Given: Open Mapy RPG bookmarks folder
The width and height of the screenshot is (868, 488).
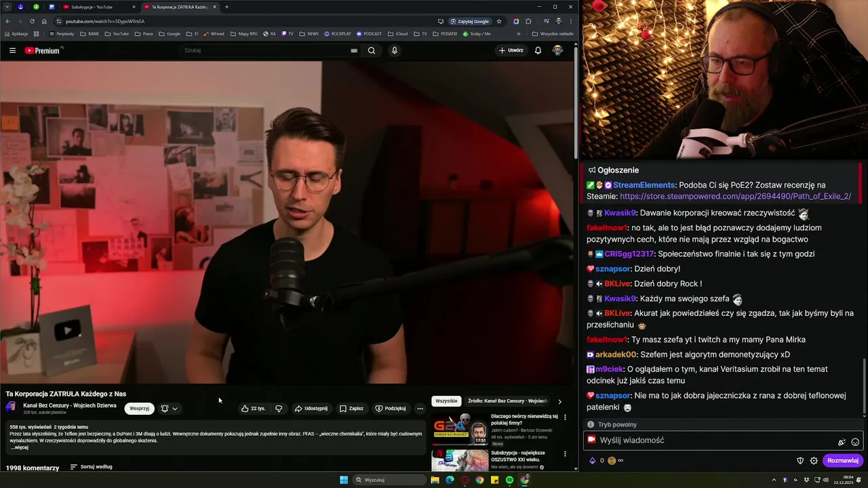Looking at the screenshot, I should point(244,34).
